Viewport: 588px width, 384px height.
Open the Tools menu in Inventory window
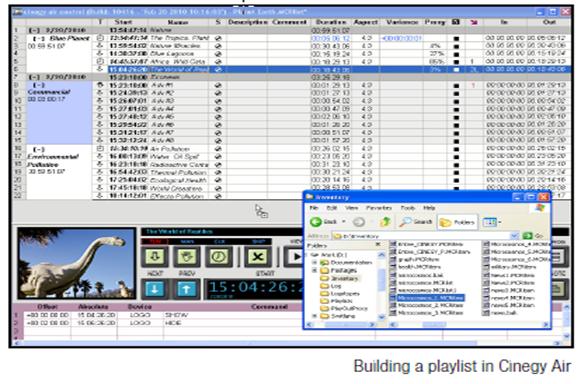pos(408,208)
